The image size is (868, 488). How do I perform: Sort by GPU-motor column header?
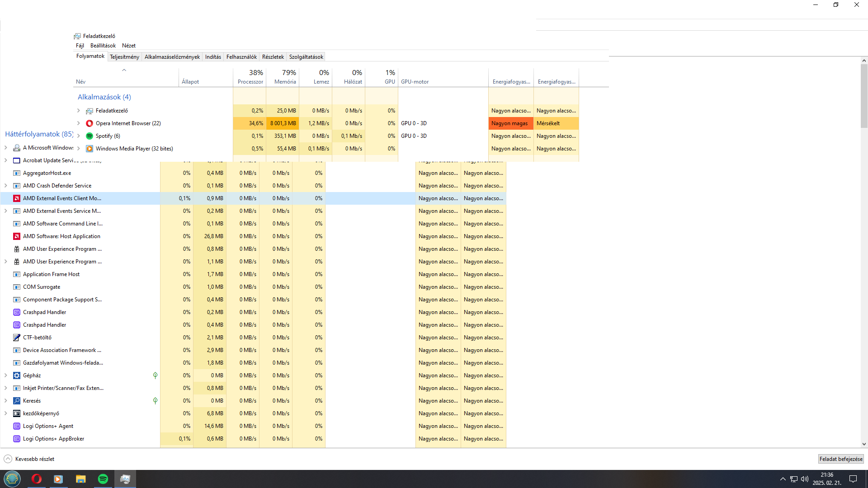[443, 77]
